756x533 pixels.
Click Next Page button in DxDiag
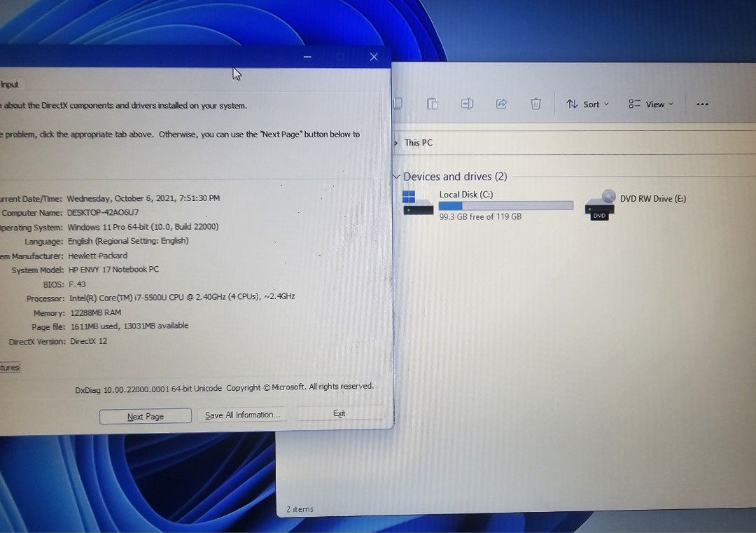pyautogui.click(x=145, y=416)
